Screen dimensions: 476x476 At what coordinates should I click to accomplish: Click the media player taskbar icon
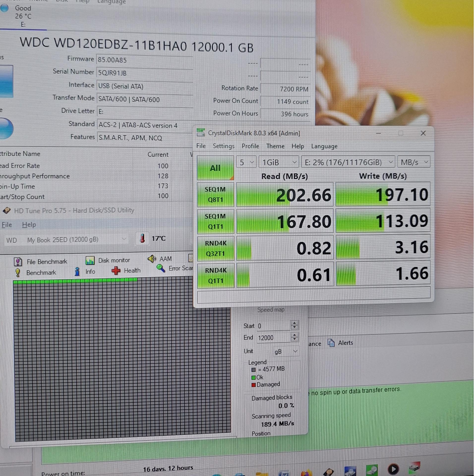point(393,469)
